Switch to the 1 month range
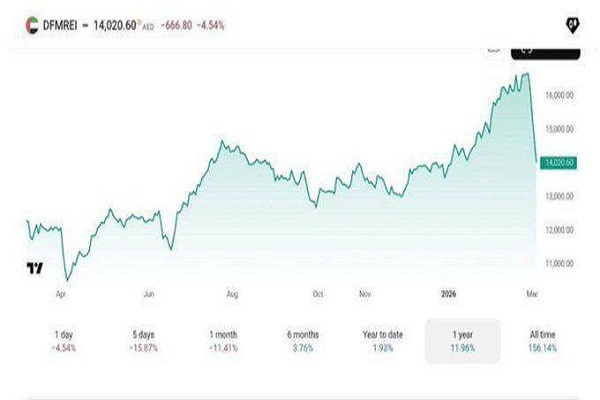Screen dimensions: 600x400 click(x=224, y=340)
